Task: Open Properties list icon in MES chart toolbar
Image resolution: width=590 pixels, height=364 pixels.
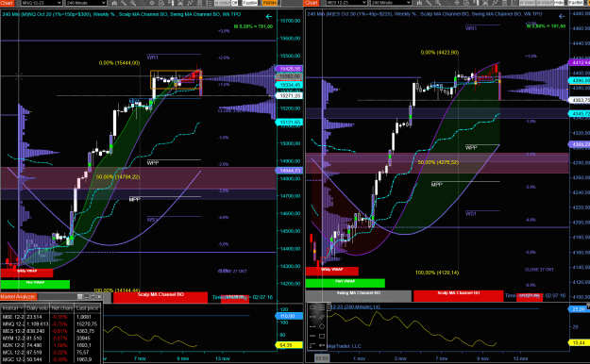Action: coord(514,3)
